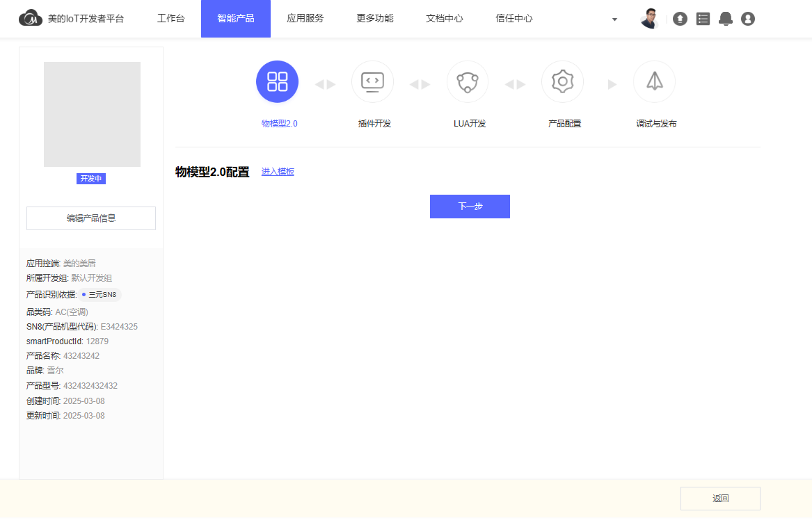This screenshot has height=525, width=812.
Task: Open the account profile icon
Action: pyautogui.click(x=748, y=19)
